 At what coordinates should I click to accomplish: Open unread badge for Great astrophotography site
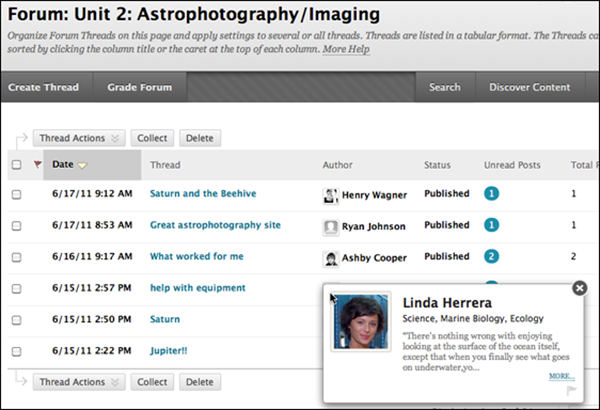pyautogui.click(x=491, y=226)
